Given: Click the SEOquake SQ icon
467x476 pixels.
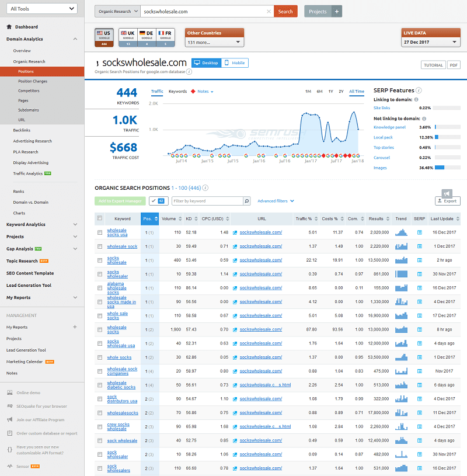Looking at the screenshot, I should (10, 406).
